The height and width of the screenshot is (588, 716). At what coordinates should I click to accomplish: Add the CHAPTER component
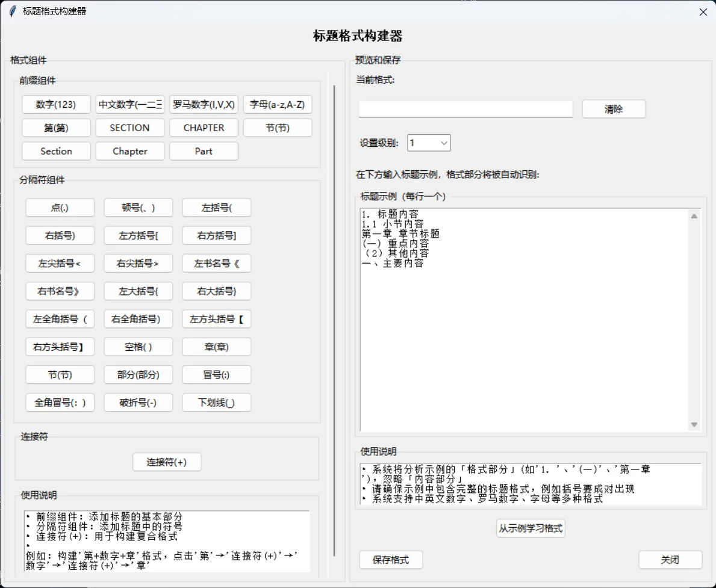point(204,128)
